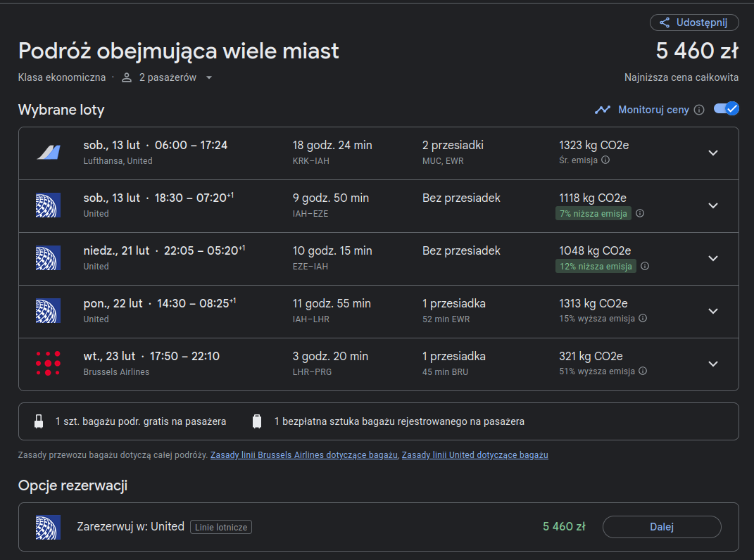Open info icon next to Śr. emisja
The width and height of the screenshot is (754, 560).
click(605, 160)
